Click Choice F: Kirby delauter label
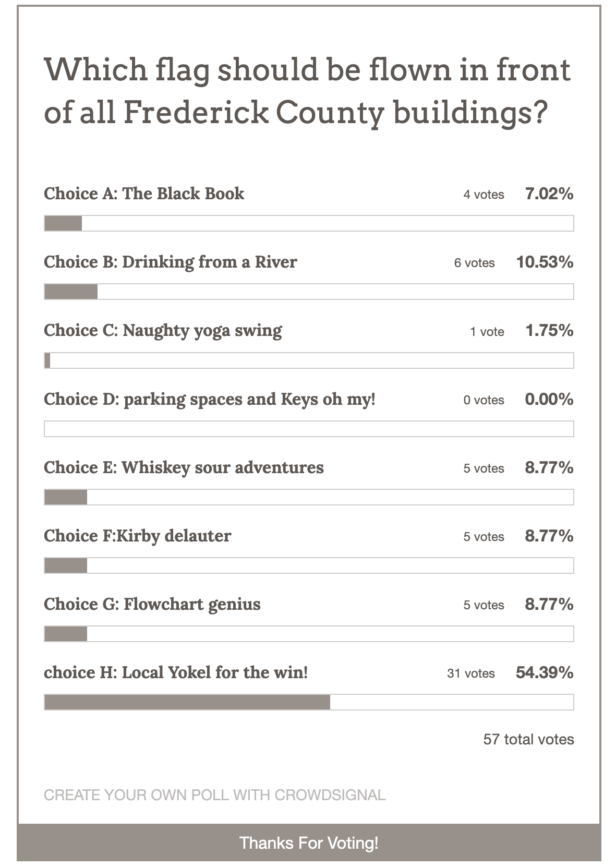 137,536
